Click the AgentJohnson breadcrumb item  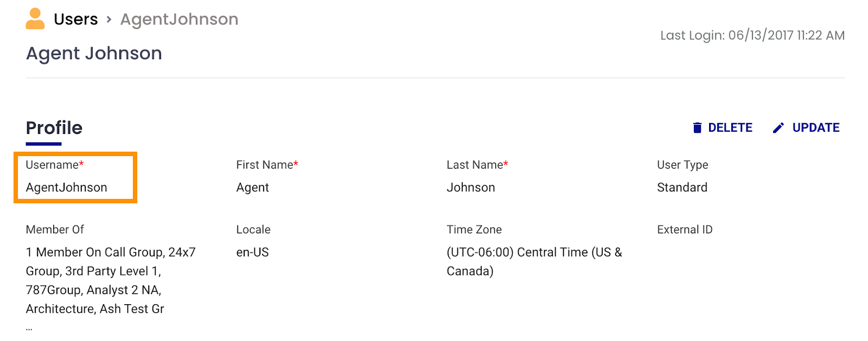pos(179,20)
